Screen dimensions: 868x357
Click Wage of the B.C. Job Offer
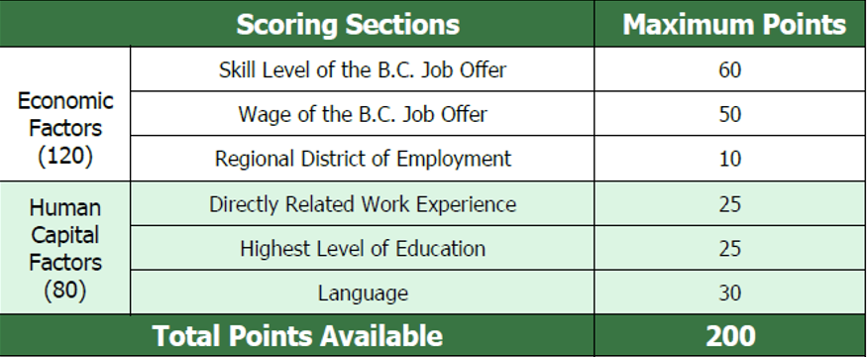point(363,114)
